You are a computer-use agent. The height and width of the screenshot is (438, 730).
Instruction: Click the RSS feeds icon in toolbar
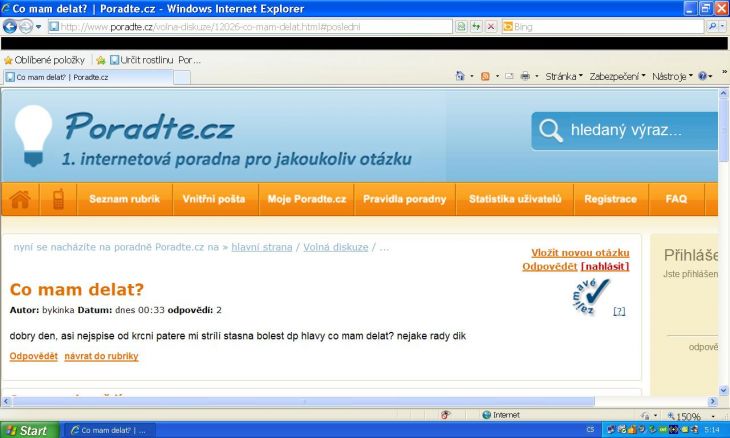point(485,76)
